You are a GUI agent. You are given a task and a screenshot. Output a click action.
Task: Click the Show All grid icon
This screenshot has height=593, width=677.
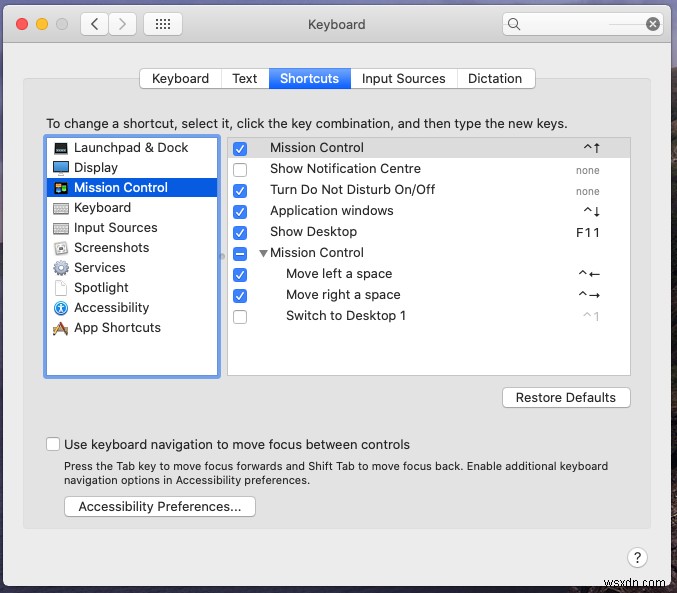point(163,24)
